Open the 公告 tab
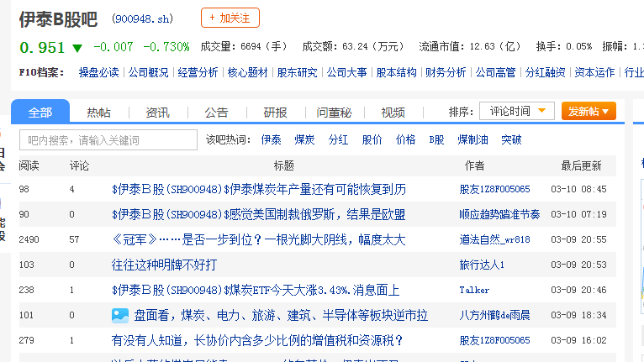 pos(216,113)
